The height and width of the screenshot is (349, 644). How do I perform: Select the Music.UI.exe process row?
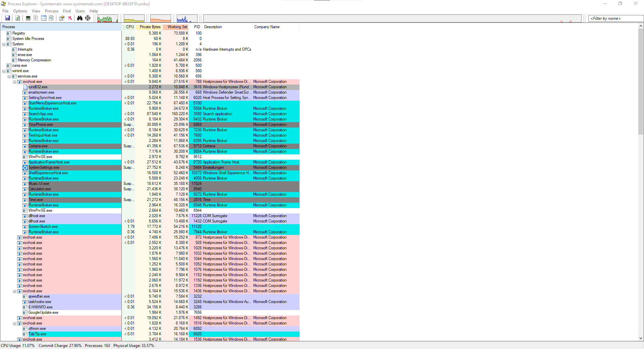150,184
